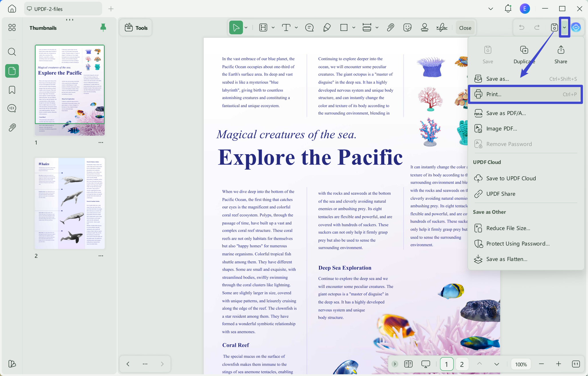Switch to the UPDF-2-files tab
Viewport: 588px width, 376px height.
[x=63, y=9]
